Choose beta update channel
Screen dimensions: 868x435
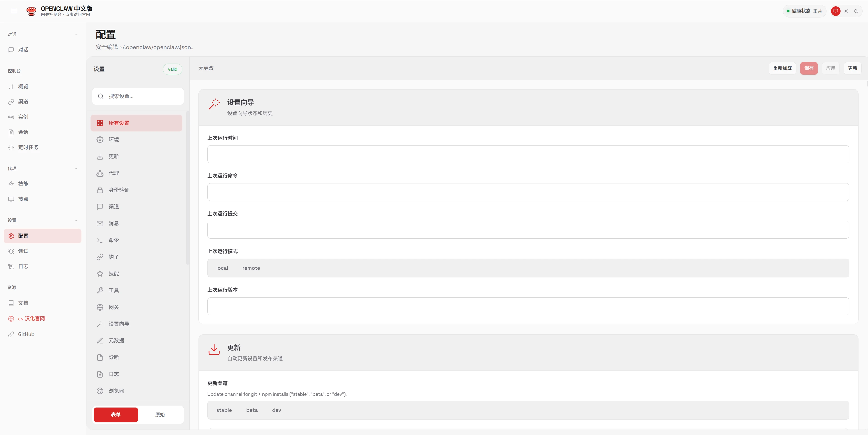coord(252,410)
